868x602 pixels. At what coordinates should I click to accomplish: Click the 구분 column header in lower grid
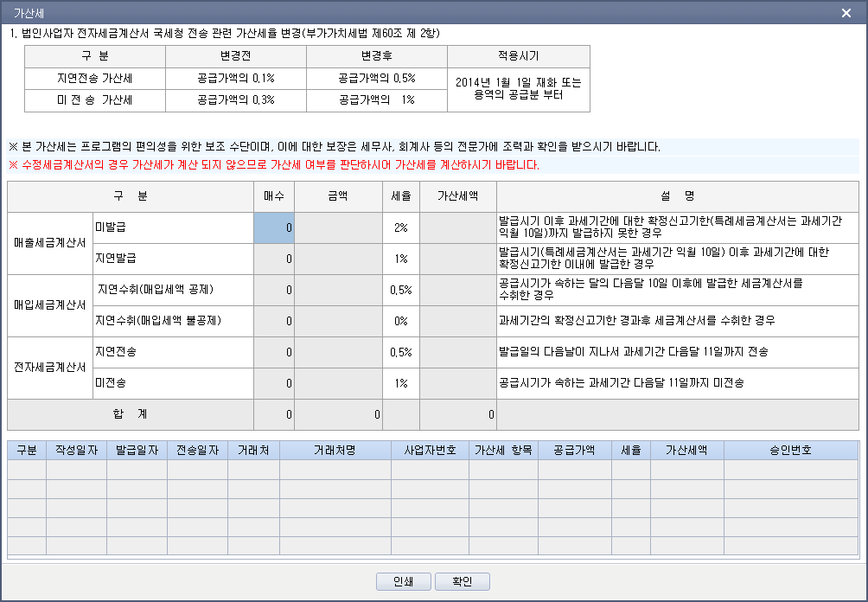27,451
